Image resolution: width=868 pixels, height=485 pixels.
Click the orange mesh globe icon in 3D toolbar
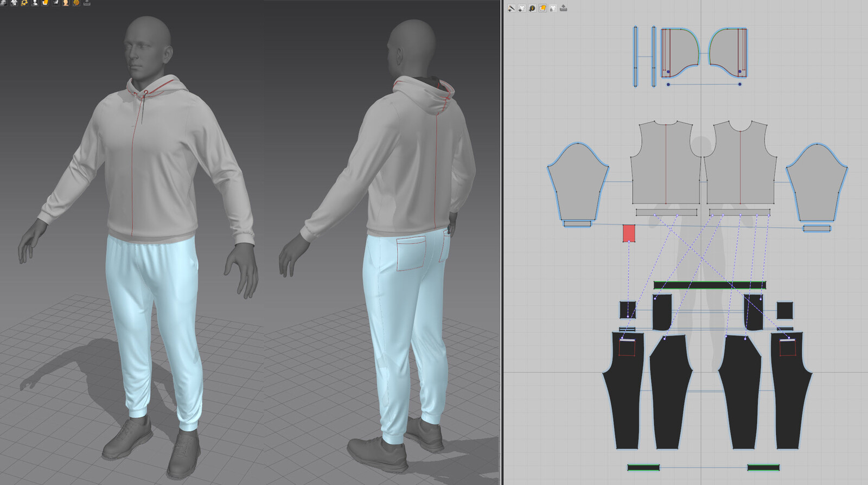[x=76, y=3]
